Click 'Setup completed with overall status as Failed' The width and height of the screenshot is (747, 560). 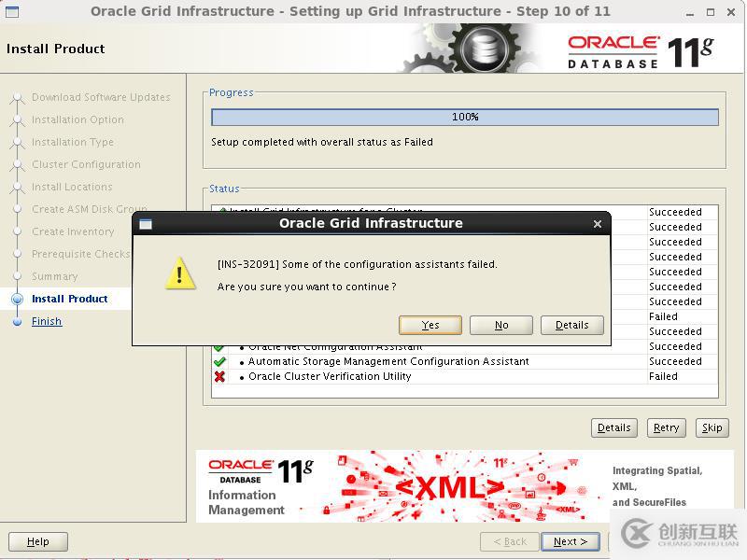click(322, 142)
